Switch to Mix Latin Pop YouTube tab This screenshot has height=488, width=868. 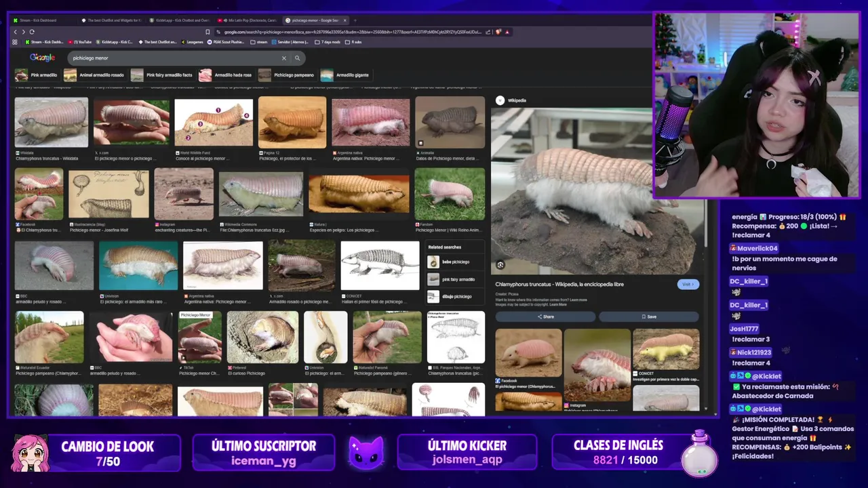pyautogui.click(x=248, y=20)
